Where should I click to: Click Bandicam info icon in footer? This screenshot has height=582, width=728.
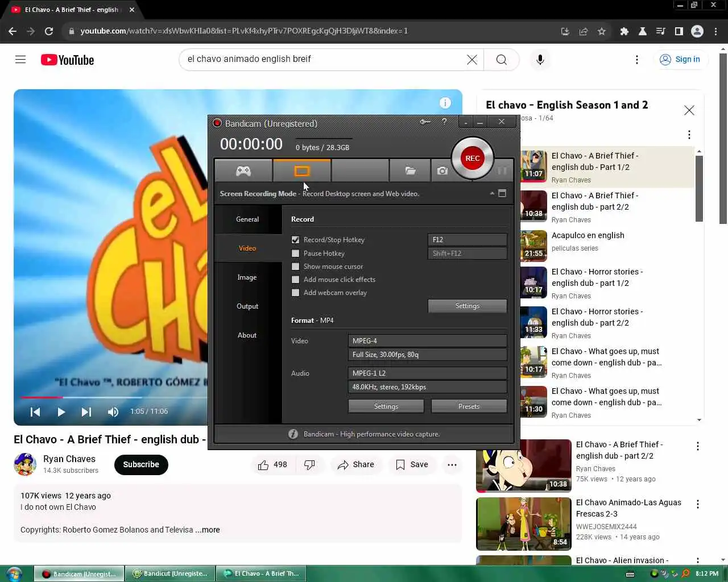[x=293, y=434]
